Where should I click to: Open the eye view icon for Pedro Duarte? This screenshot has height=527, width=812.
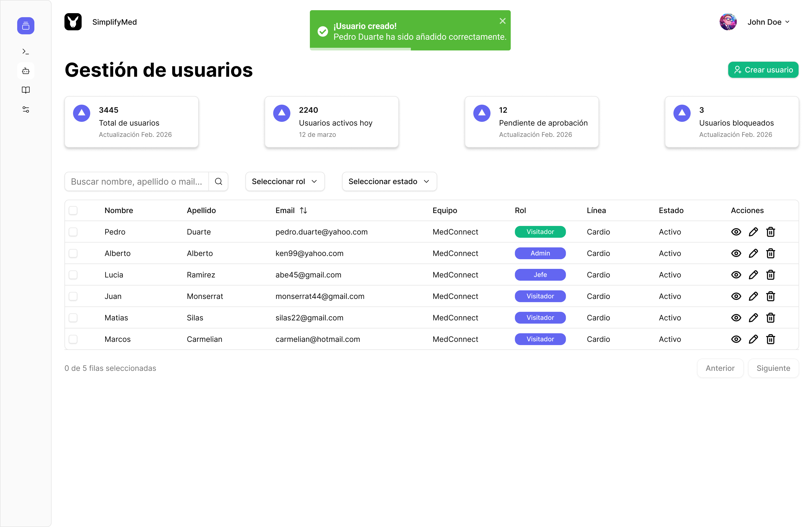[736, 232]
